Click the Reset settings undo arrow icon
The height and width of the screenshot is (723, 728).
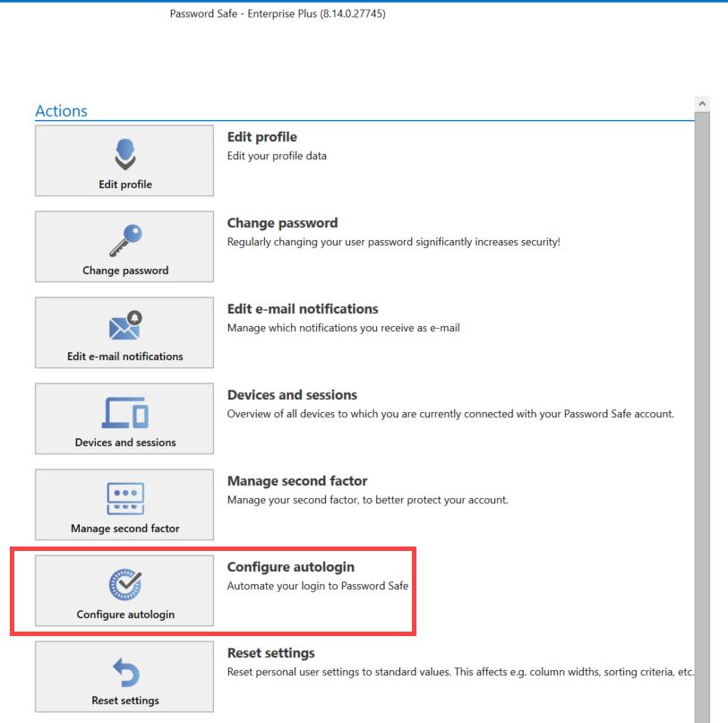126,672
